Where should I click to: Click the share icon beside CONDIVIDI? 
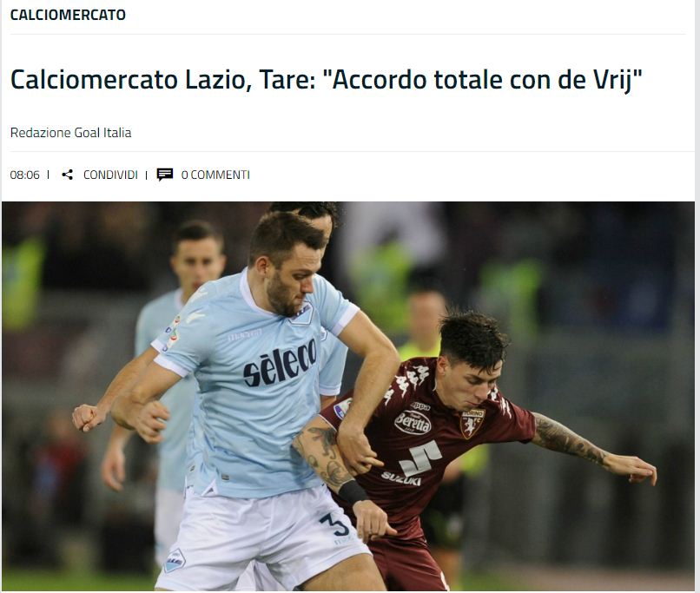tap(68, 175)
